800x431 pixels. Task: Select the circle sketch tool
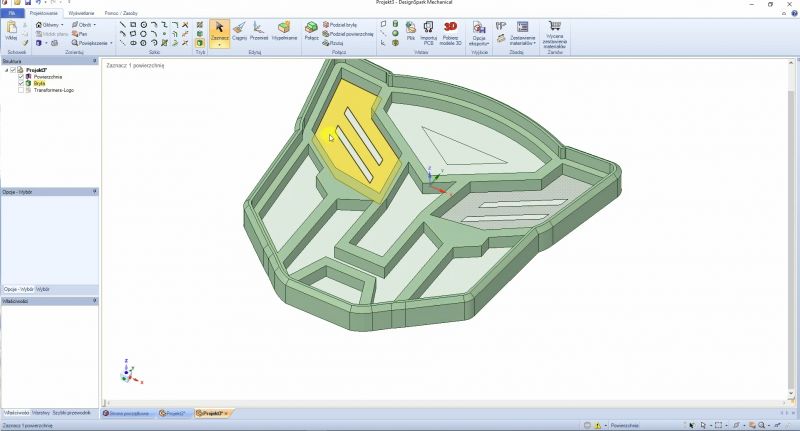tap(144, 24)
